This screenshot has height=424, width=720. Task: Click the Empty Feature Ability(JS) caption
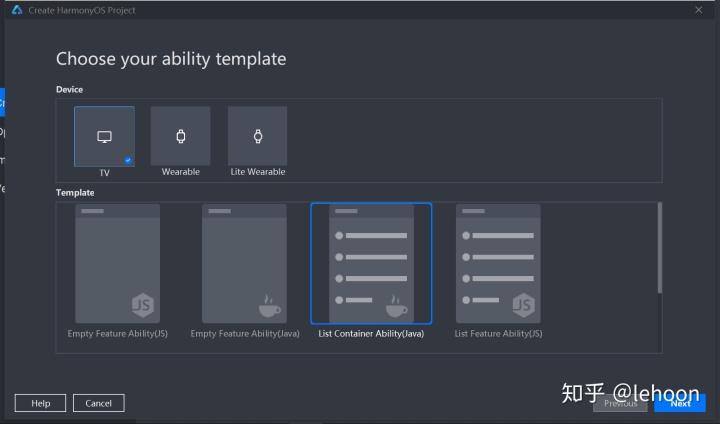coord(118,334)
